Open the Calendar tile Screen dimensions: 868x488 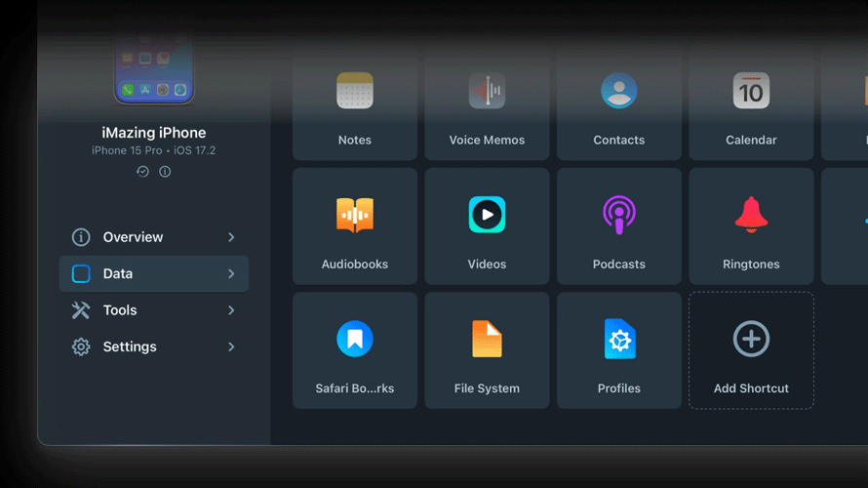pyautogui.click(x=751, y=107)
